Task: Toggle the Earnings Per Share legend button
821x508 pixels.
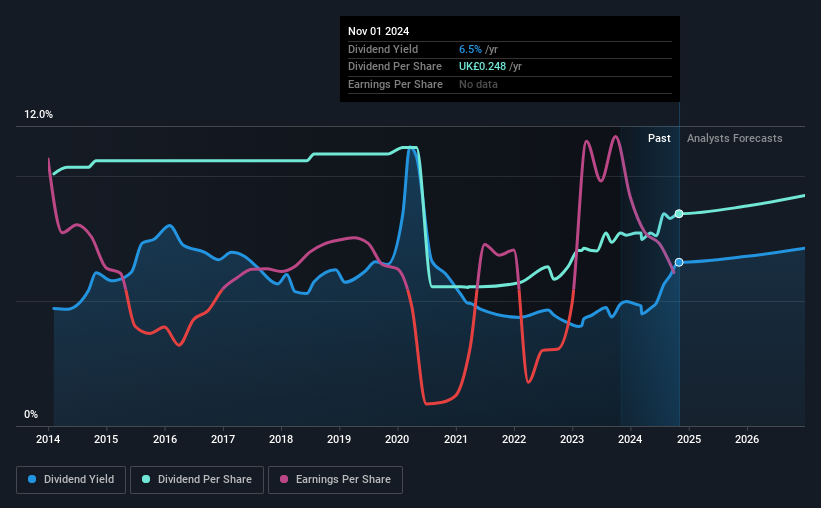Action: coord(335,480)
